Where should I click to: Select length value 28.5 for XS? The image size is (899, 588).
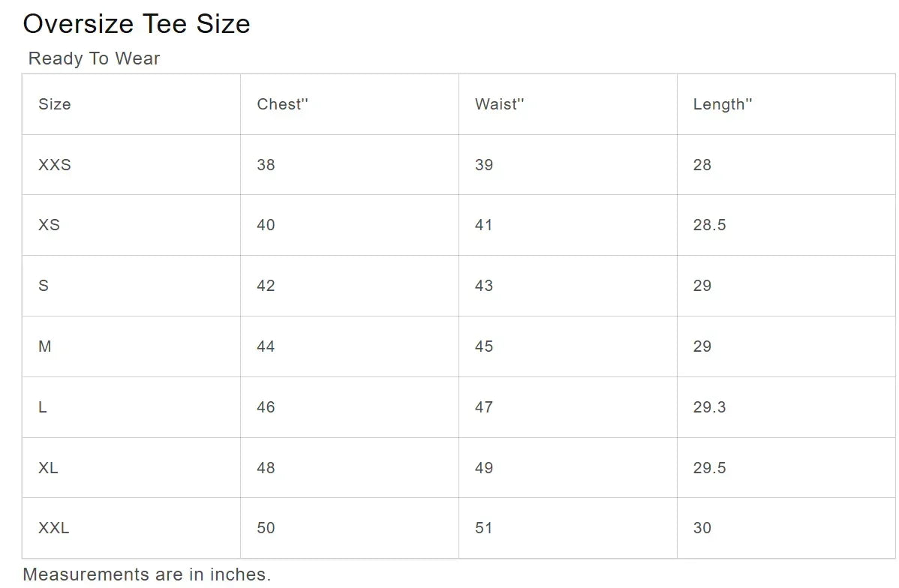tap(709, 225)
